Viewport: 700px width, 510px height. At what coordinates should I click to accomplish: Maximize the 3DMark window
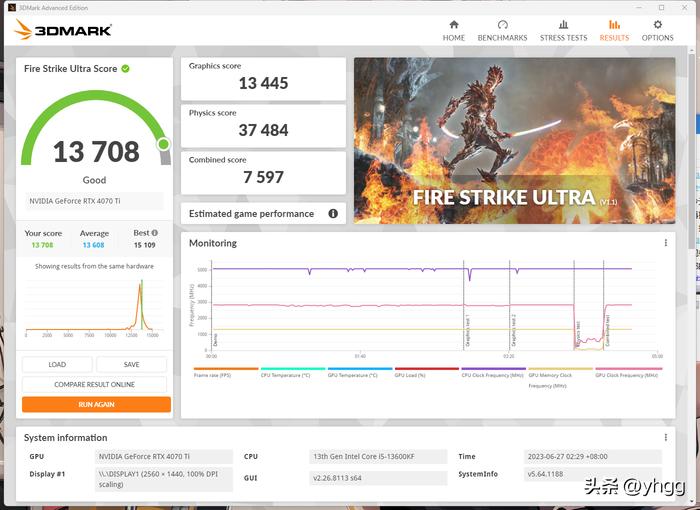pos(662,8)
